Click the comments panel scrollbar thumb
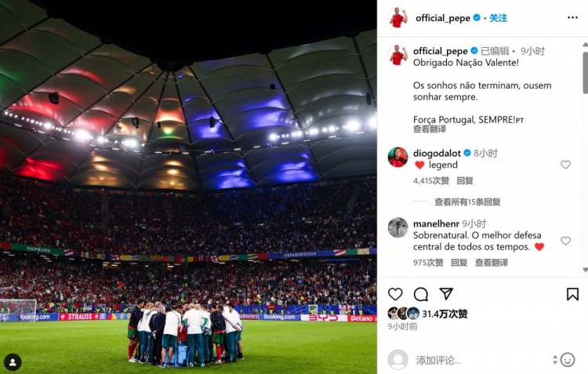 [x=585, y=72]
